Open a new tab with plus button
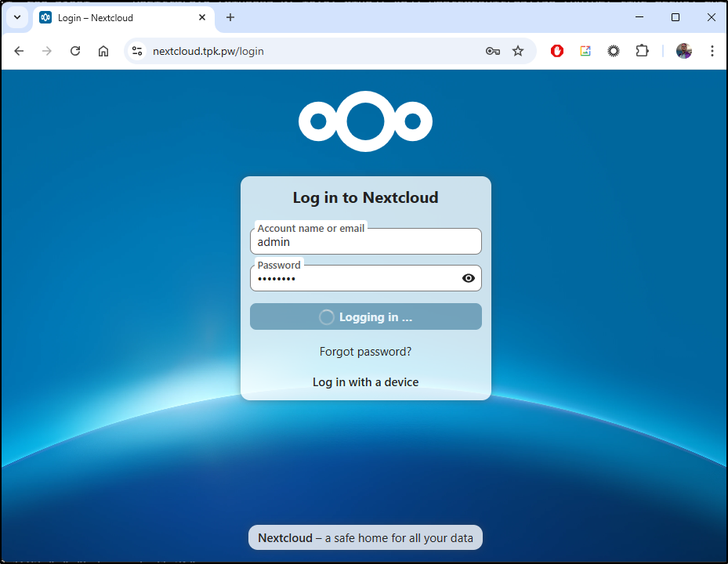Image resolution: width=728 pixels, height=564 pixels. point(230,17)
